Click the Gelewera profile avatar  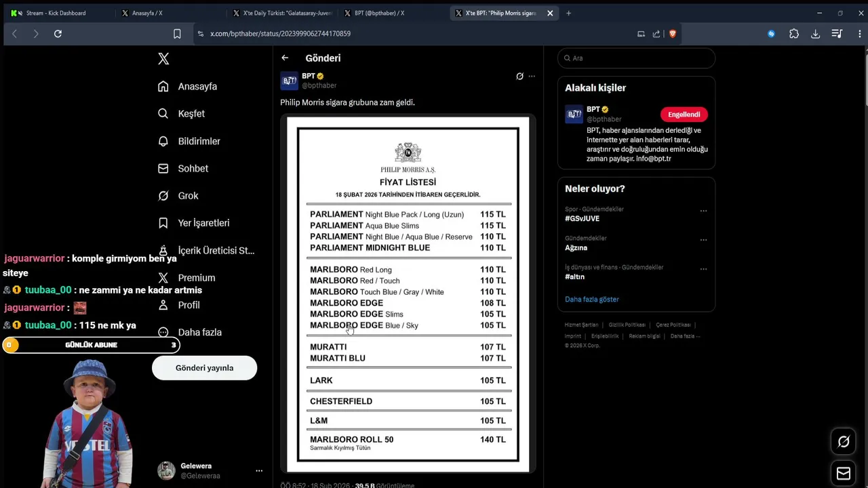click(x=166, y=470)
